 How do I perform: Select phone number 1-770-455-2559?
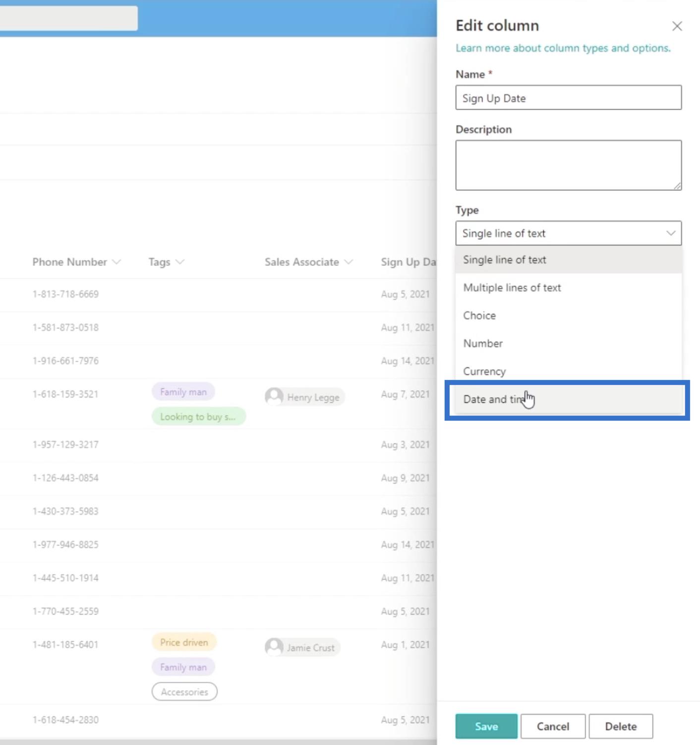pos(65,611)
